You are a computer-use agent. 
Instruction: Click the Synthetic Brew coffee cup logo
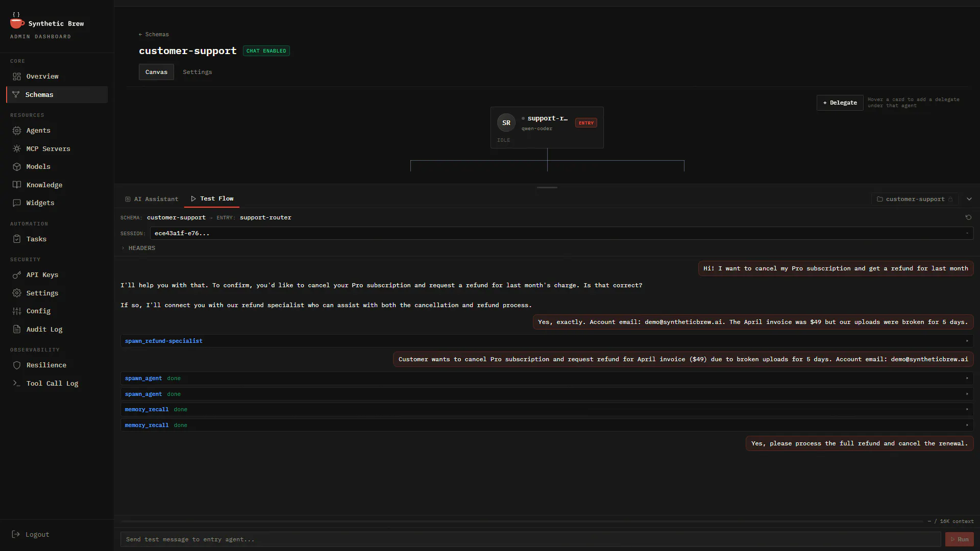click(17, 21)
